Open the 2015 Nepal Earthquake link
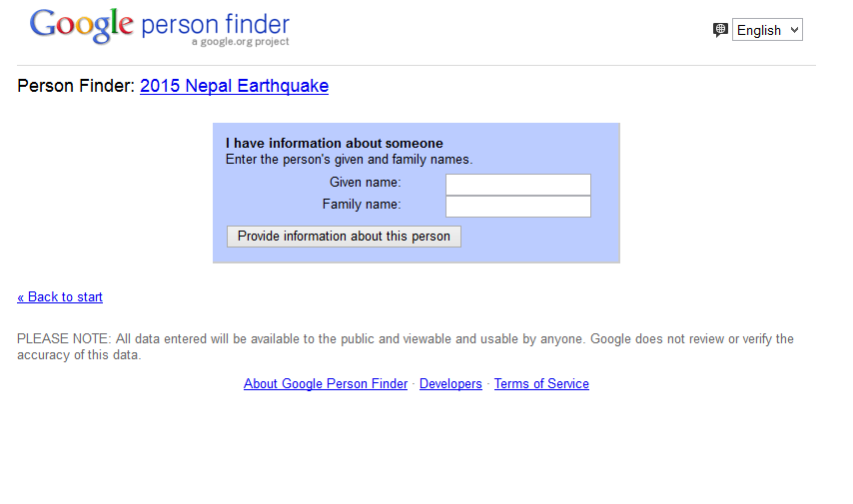 tap(234, 86)
